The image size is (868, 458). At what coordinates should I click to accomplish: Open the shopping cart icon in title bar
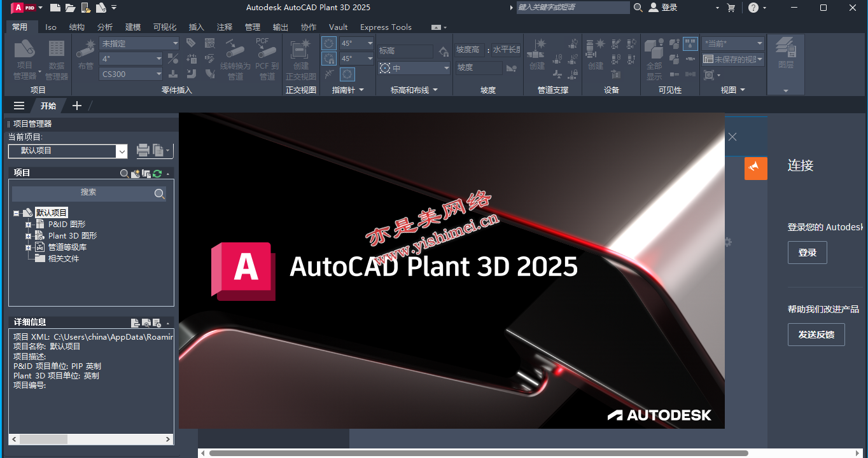click(x=731, y=8)
